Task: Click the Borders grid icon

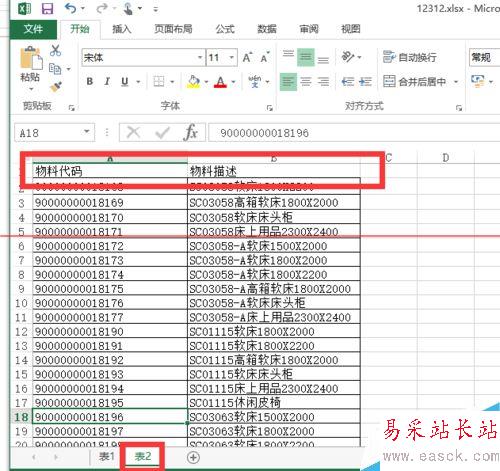Action: coord(159,81)
